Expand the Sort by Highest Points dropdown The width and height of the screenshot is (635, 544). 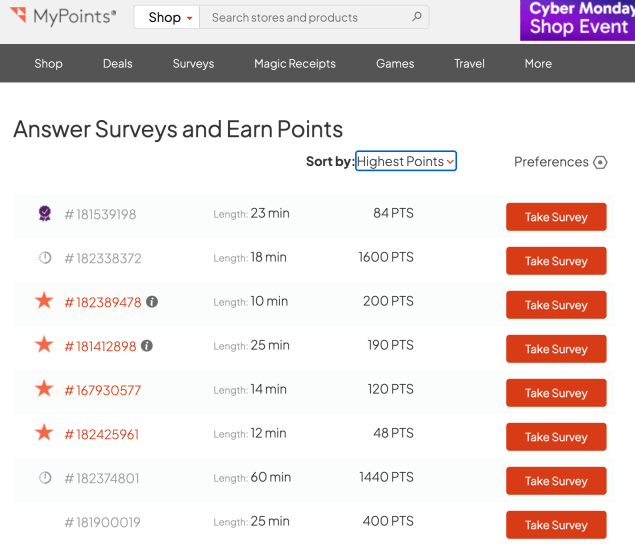tap(405, 161)
